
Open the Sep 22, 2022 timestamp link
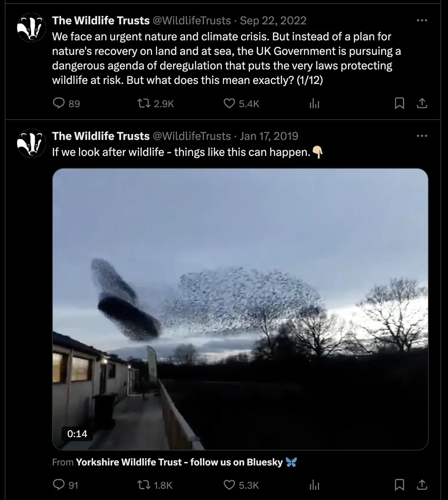pyautogui.click(x=273, y=20)
